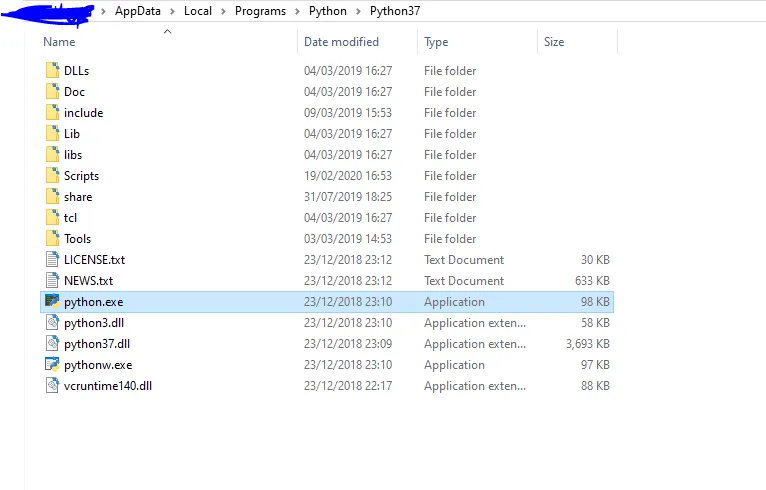Screen dimensions: 766x490
Task: Select the python3.dll file name
Action: click(94, 323)
